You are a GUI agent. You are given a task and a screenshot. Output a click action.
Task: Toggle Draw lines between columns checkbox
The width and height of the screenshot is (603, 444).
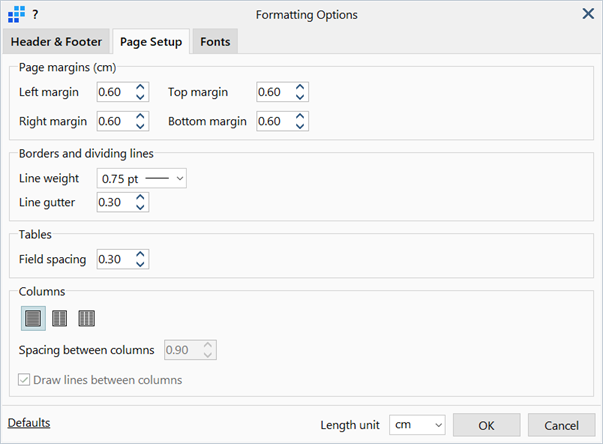[x=24, y=380]
